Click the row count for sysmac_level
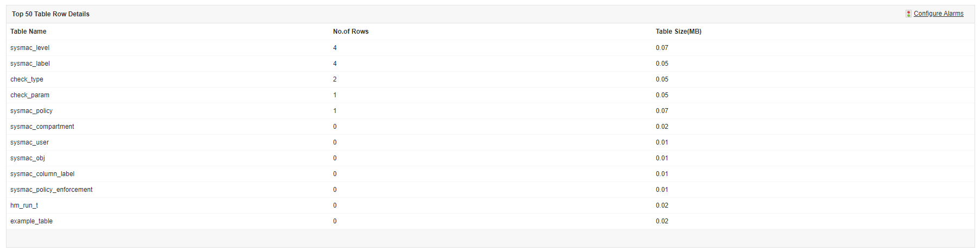Image resolution: width=980 pixels, height=250 pixels. [335, 48]
